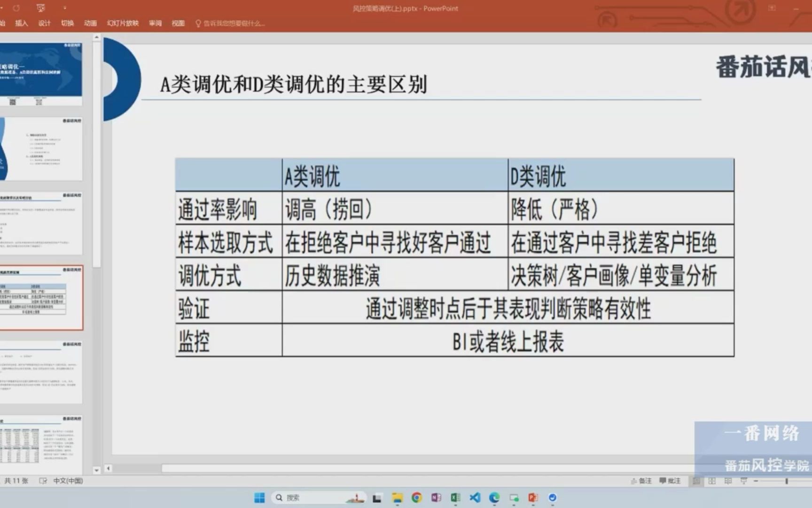
Task: Start slideshow using the status bar projector icon
Action: tap(744, 481)
